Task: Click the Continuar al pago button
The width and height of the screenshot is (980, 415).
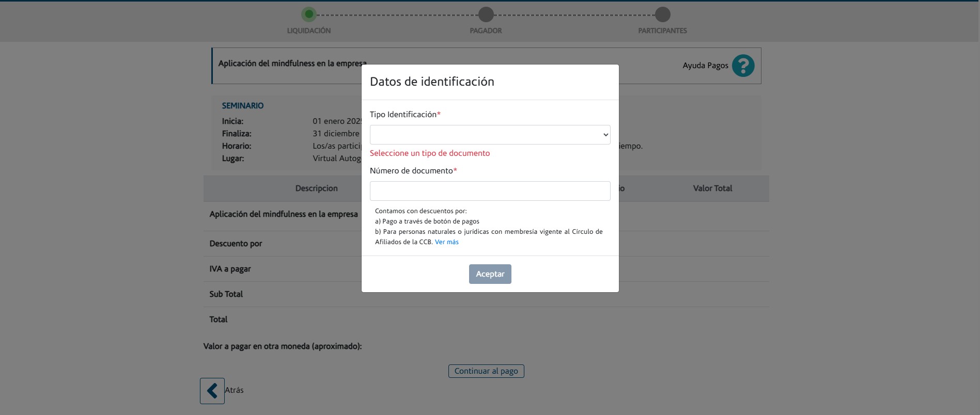Action: [486, 371]
